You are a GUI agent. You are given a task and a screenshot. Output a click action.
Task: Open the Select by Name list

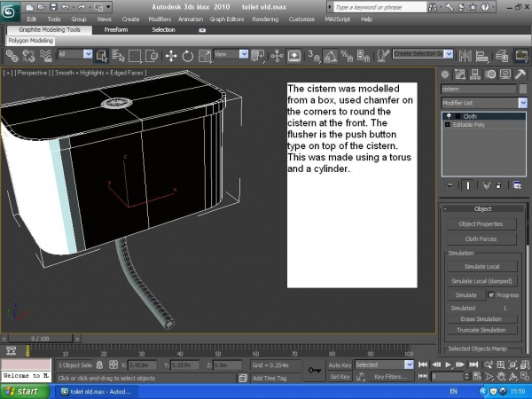(118, 56)
